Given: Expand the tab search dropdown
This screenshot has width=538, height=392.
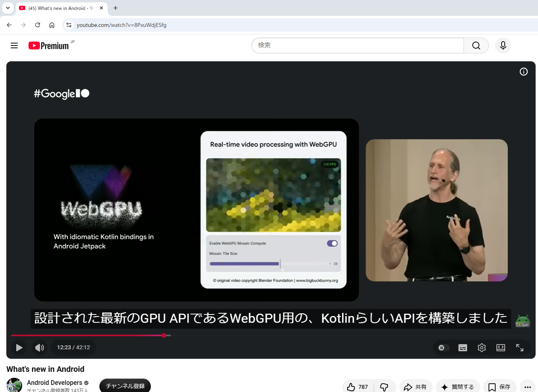Looking at the screenshot, I should click(x=8, y=8).
